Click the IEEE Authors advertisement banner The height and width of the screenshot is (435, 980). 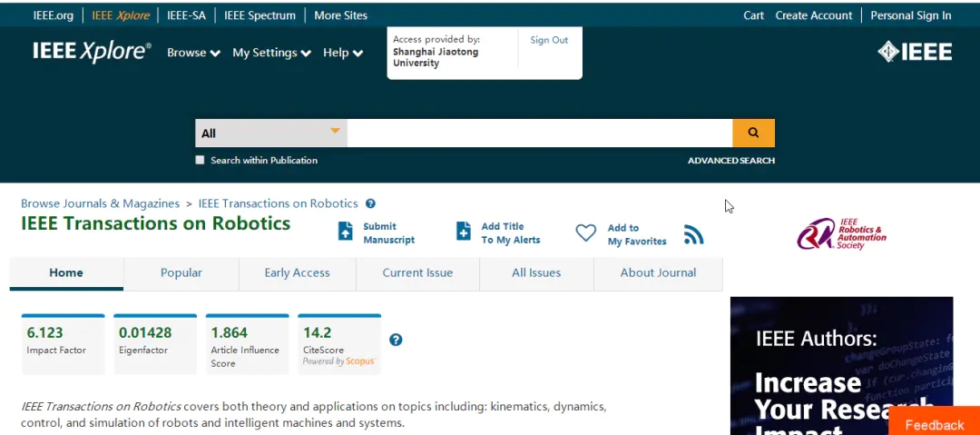(842, 366)
